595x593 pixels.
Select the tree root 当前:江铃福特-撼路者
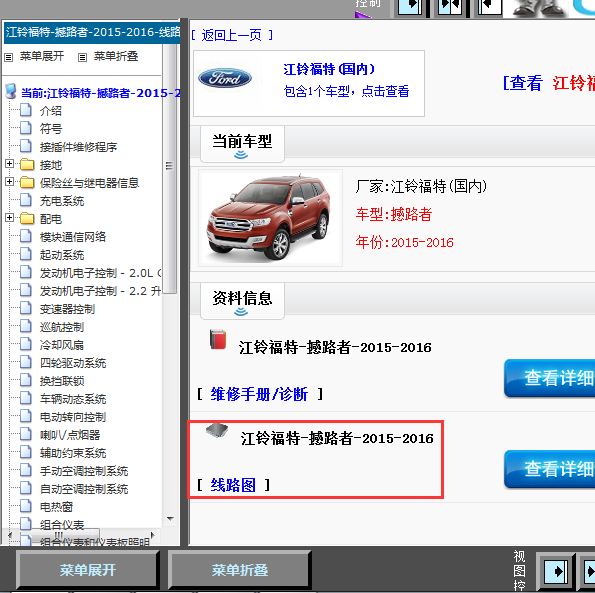[101, 93]
